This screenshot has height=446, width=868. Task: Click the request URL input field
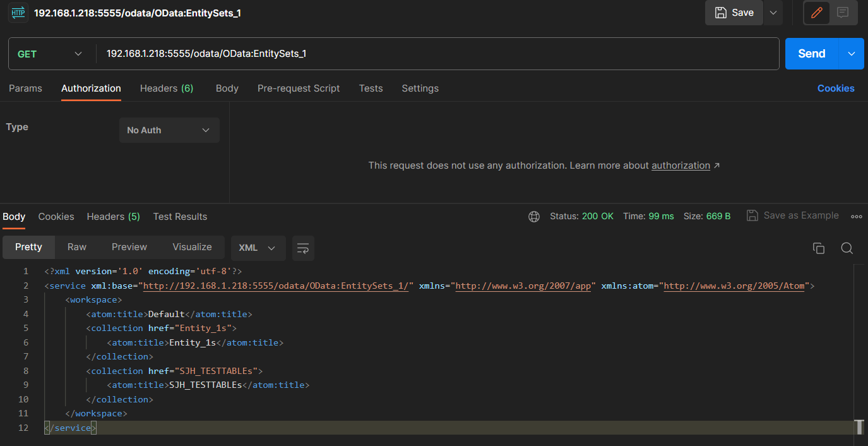[436, 54]
